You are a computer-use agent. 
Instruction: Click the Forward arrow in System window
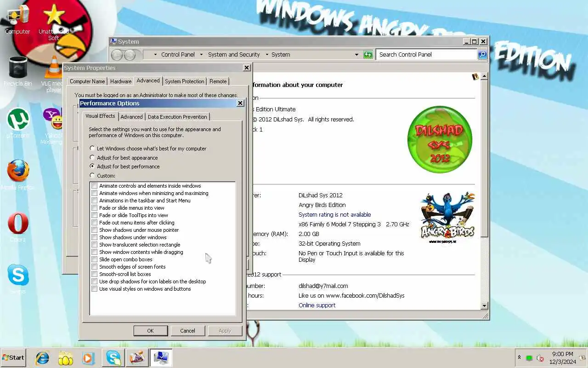tap(130, 55)
